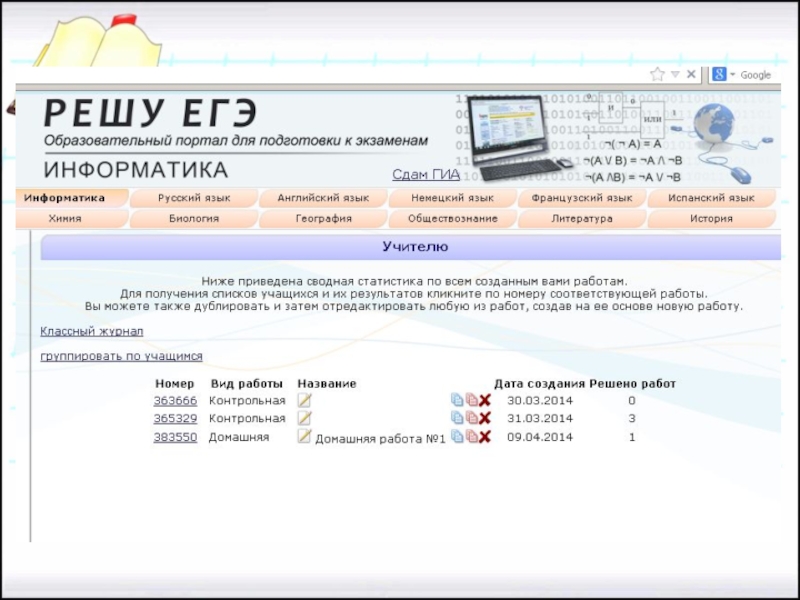Image resolution: width=800 pixels, height=600 pixels.
Task: Edit the title of work 363666
Action: point(305,400)
